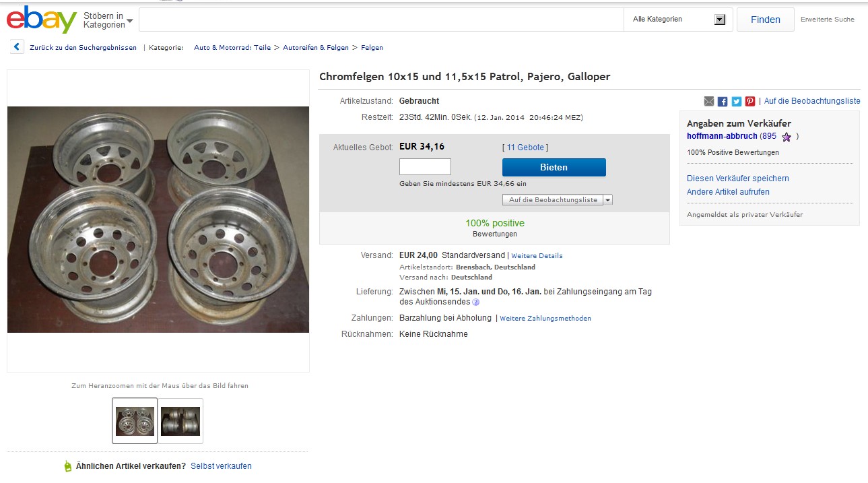Select the second rim thumbnail image
Screen dimensions: 868x483
coord(180,421)
